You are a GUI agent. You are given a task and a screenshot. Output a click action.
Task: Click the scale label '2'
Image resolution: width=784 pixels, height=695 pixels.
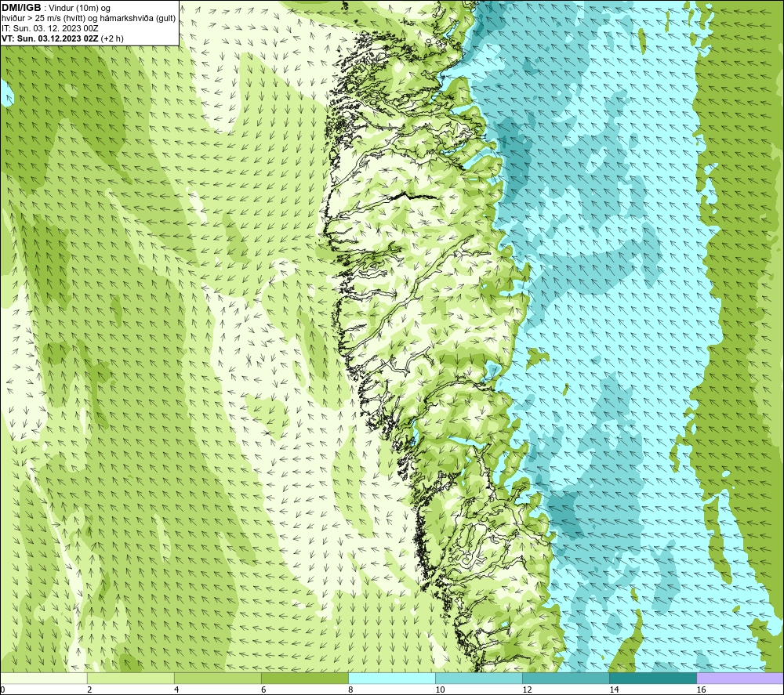(89, 690)
